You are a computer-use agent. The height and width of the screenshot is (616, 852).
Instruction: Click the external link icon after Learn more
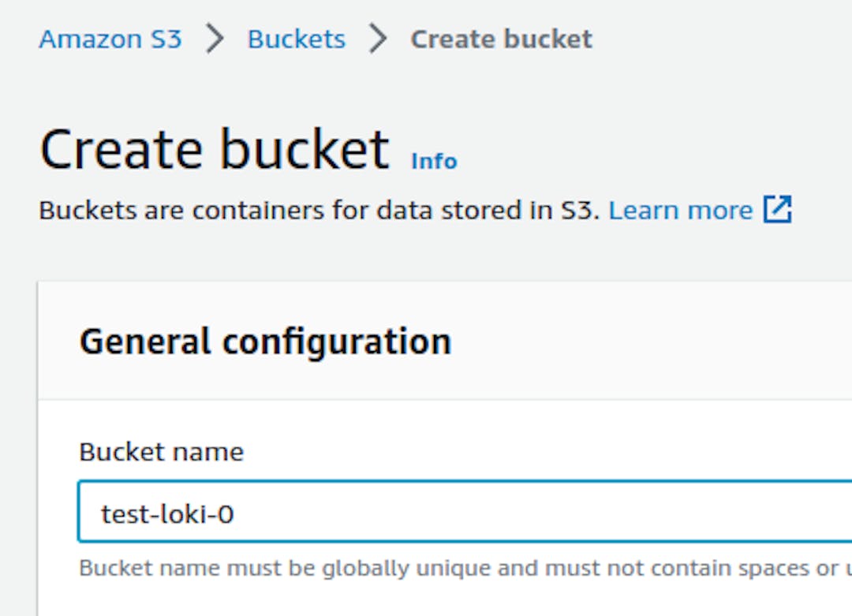pyautogui.click(x=777, y=211)
